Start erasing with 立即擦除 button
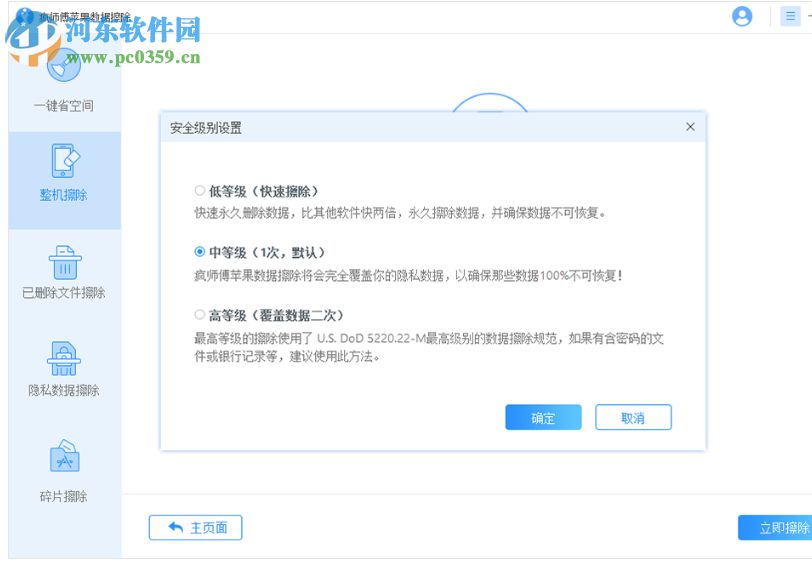Viewport: 812px width, 565px height. click(775, 528)
